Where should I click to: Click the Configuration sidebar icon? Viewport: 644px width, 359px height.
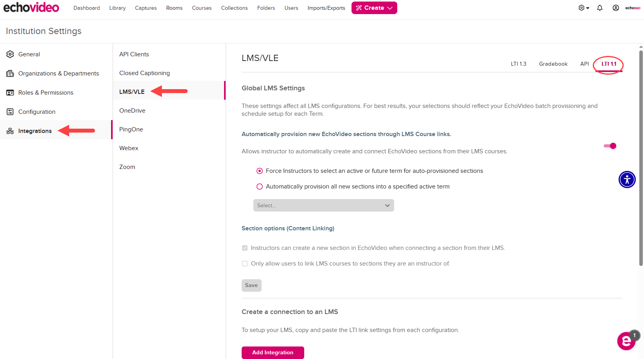coord(10,112)
